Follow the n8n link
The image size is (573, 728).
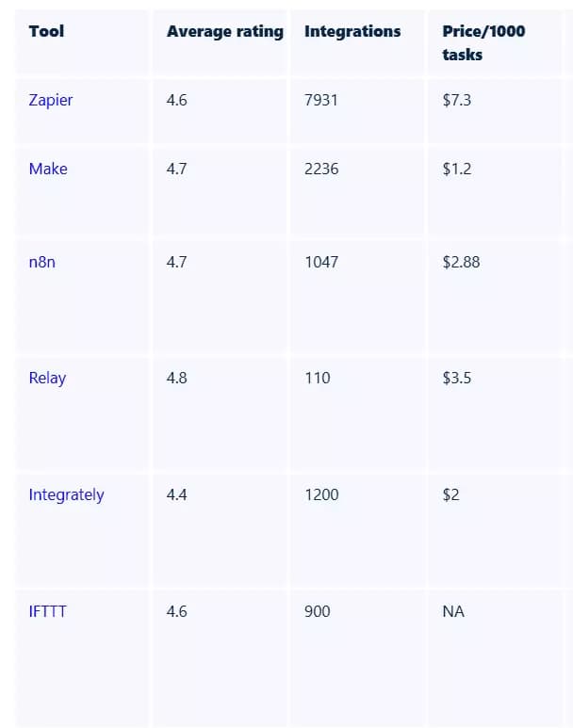pyautogui.click(x=41, y=262)
